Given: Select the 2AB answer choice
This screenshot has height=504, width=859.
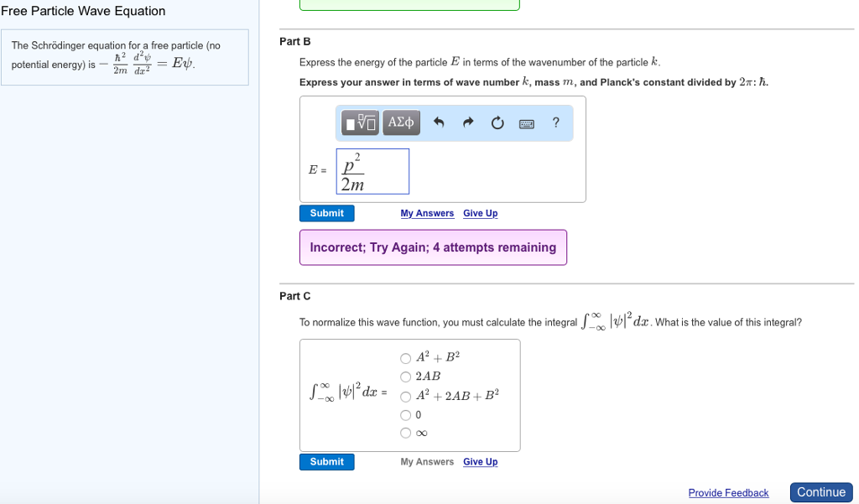Looking at the screenshot, I should point(405,377).
